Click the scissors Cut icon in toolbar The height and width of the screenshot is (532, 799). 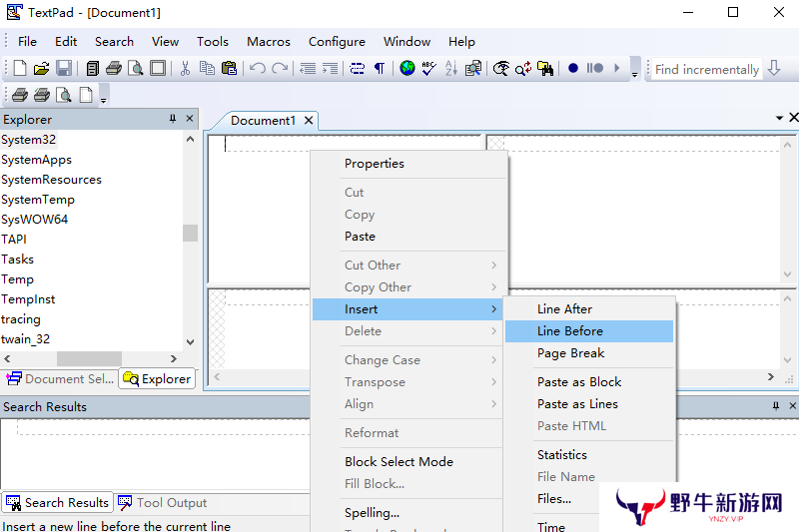[x=185, y=68]
